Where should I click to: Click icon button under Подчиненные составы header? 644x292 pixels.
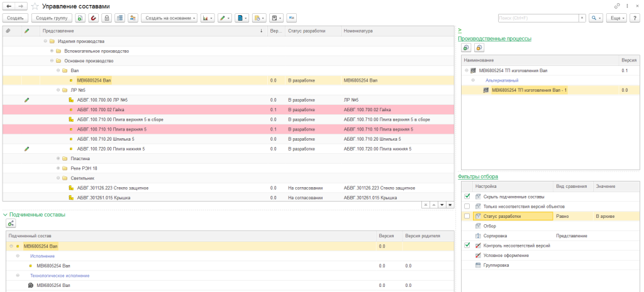coord(11,224)
